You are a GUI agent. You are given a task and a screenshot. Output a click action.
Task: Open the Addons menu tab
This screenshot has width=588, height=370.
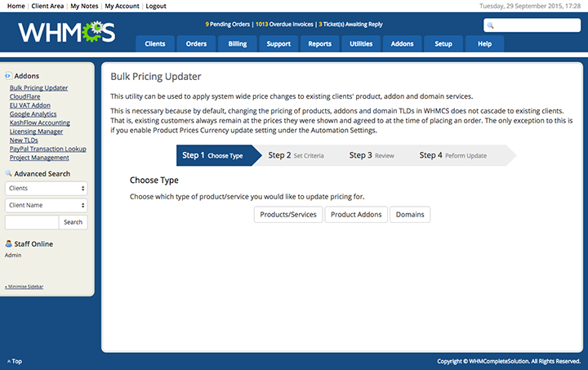coord(402,44)
